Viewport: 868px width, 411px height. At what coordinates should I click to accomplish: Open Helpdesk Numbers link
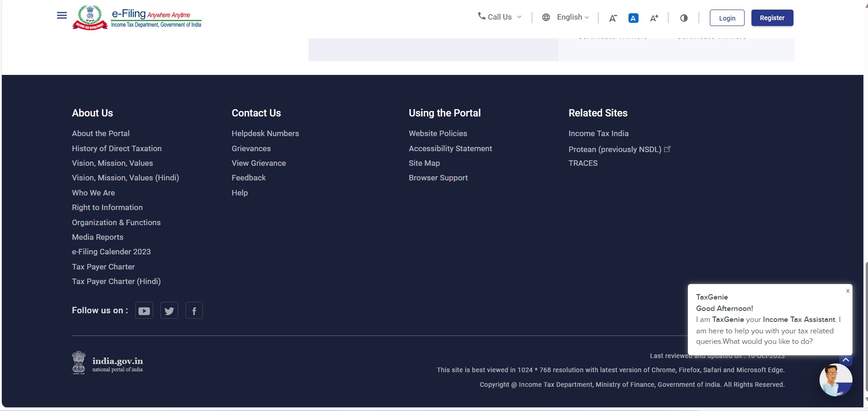265,133
